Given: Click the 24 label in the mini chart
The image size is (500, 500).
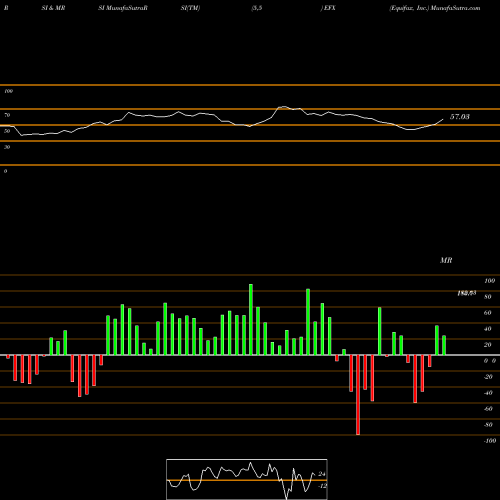Looking at the screenshot, I should 322,474.
